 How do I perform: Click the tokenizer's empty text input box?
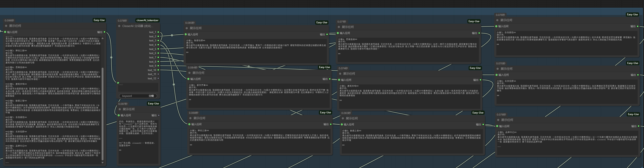[138, 87]
